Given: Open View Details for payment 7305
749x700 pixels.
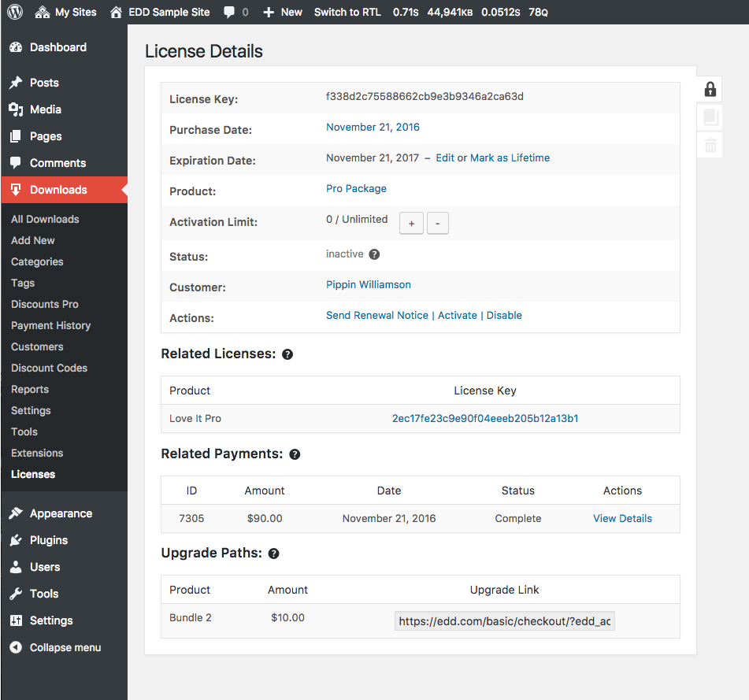Looking at the screenshot, I should tap(622, 519).
